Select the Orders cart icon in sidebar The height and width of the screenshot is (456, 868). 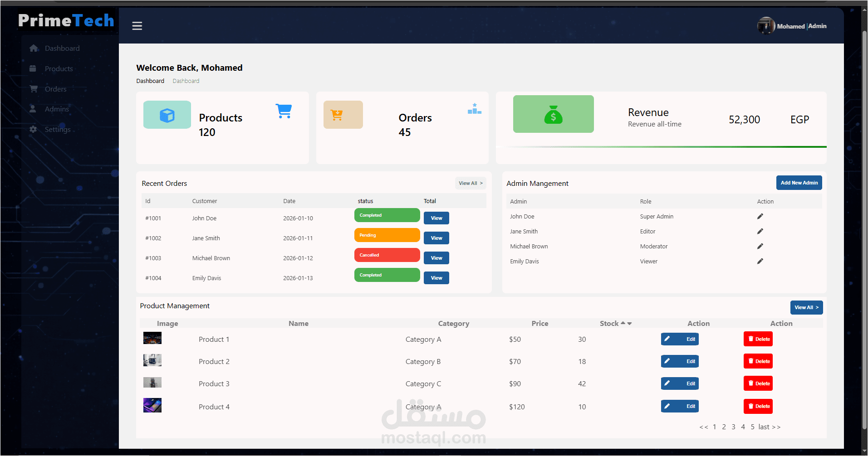click(34, 89)
